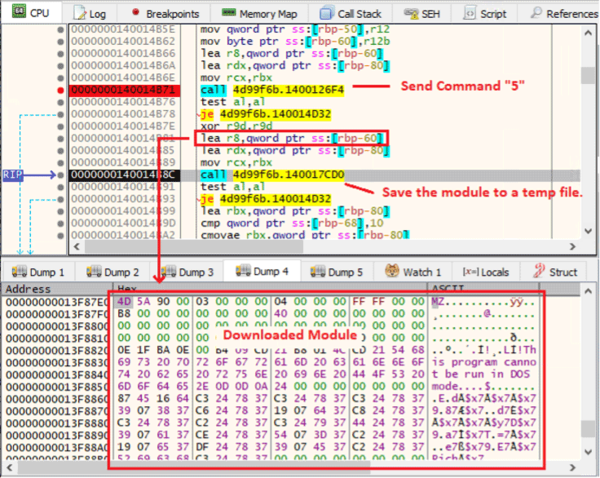Toggle the red breakpoint at address 0000000140014B71
The image size is (600, 478).
(60, 90)
